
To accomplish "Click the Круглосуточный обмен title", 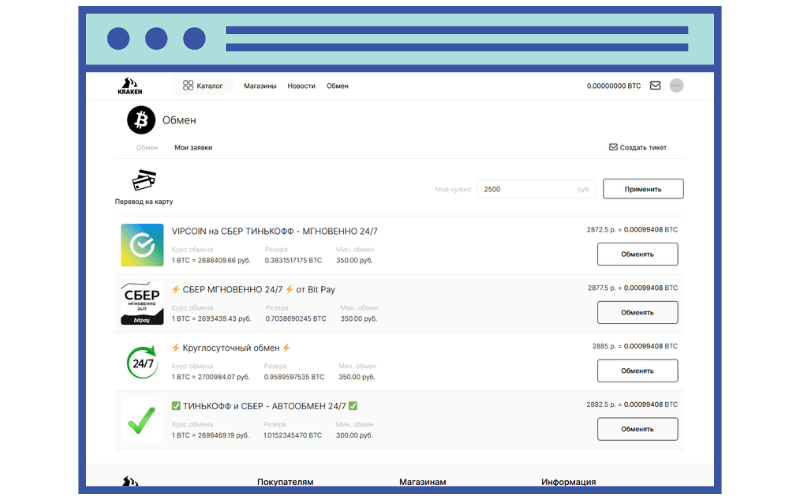I will point(231,347).
